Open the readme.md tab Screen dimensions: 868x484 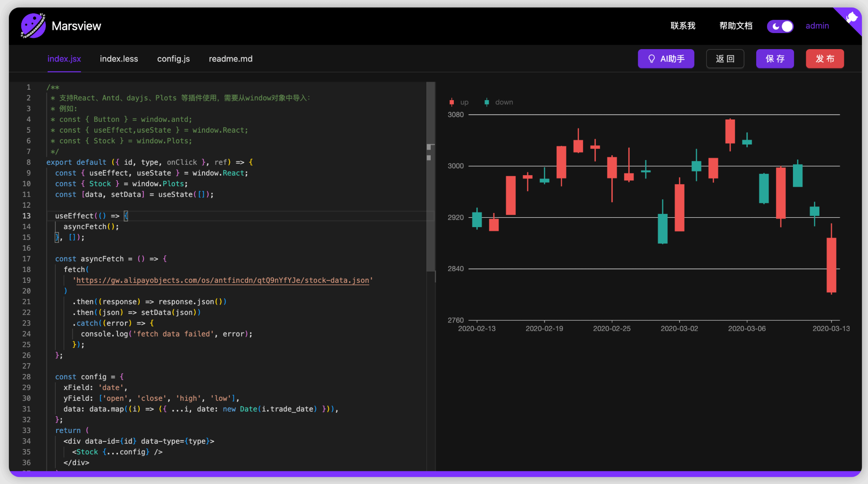(231, 59)
